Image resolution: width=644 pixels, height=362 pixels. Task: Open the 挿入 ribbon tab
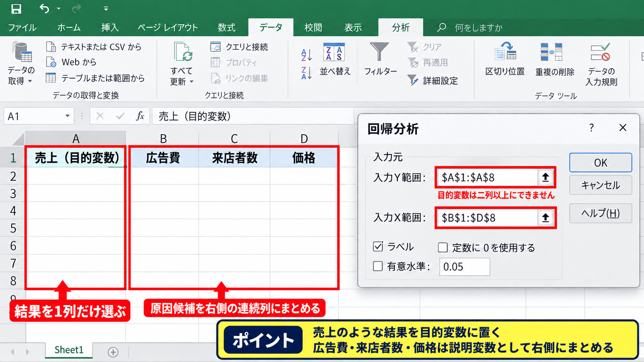[110, 28]
